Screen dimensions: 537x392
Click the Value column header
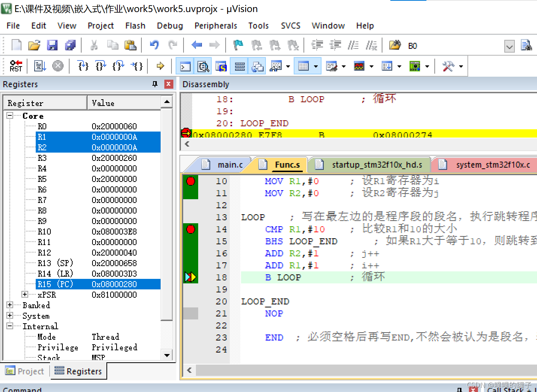point(124,103)
